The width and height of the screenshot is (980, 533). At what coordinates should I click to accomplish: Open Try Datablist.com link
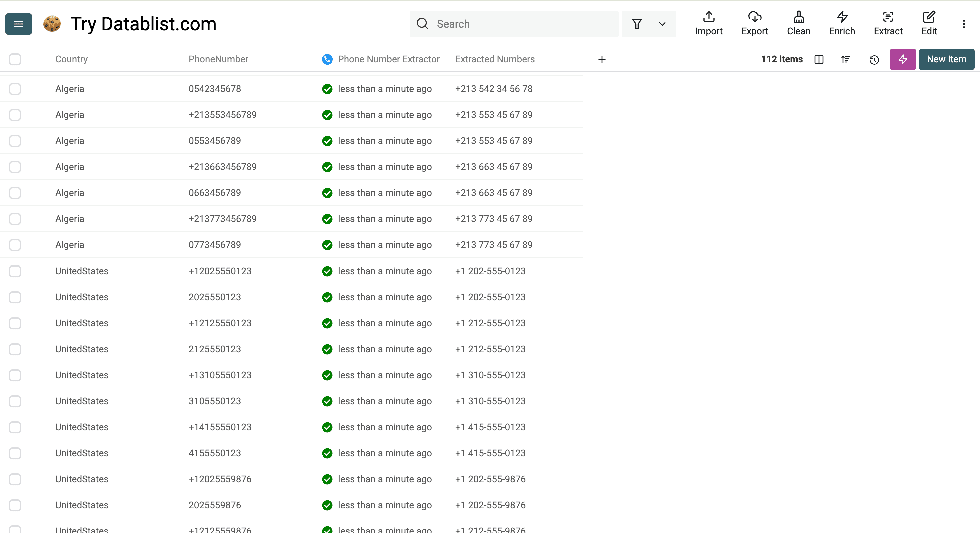(143, 24)
